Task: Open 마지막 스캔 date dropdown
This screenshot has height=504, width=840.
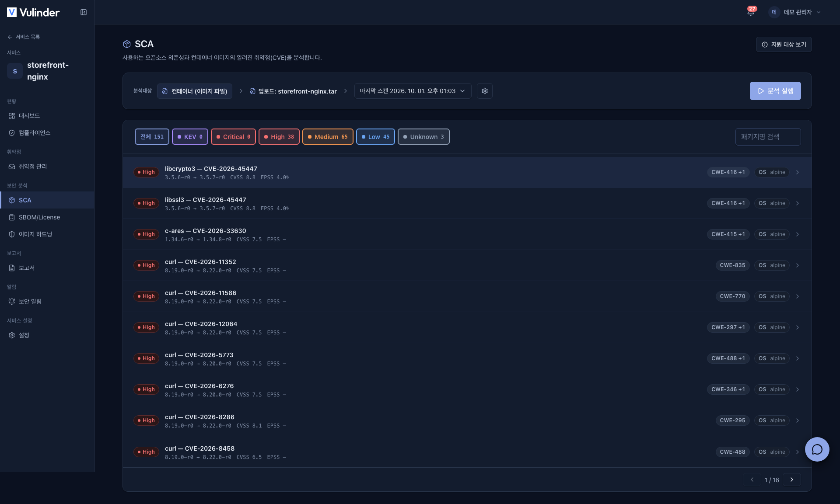Action: point(413,91)
